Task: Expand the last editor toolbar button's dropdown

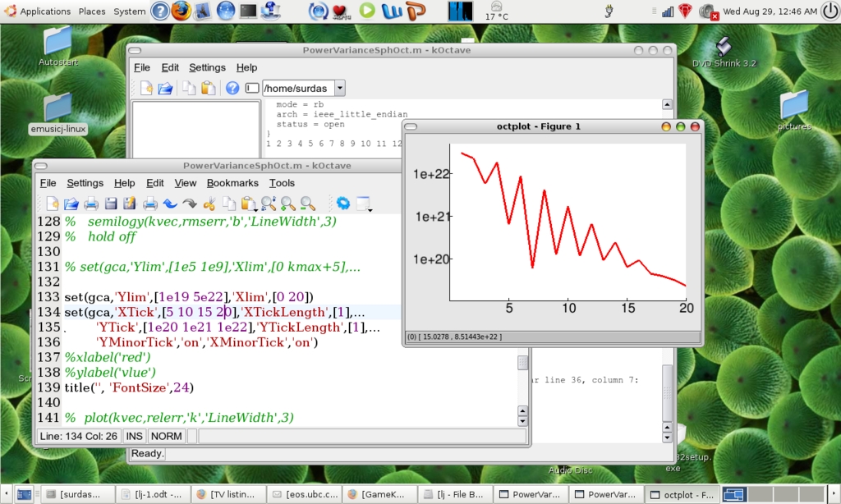Action: [371, 208]
